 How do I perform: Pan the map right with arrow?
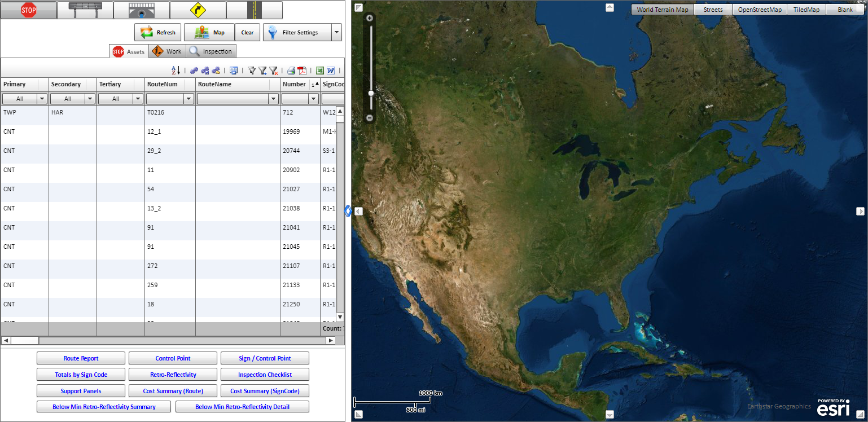tap(860, 211)
